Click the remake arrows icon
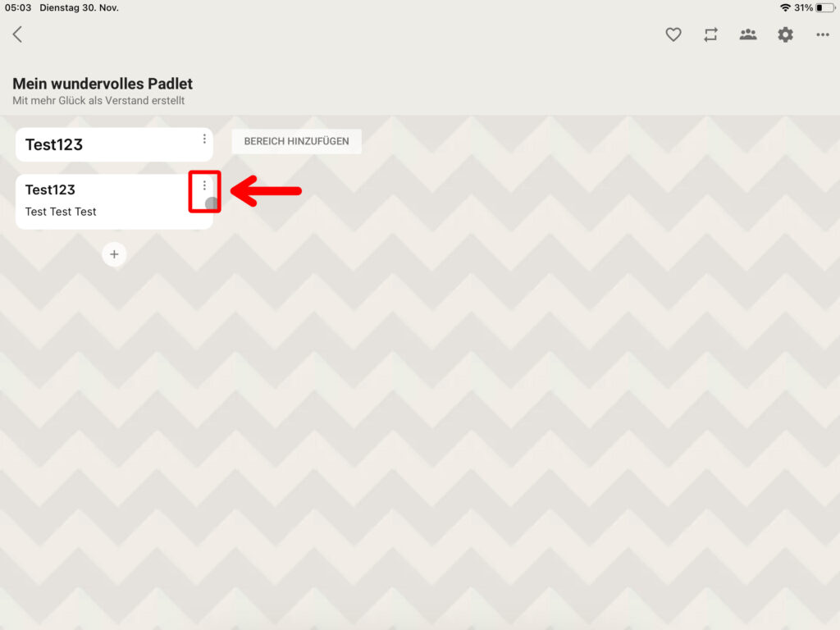Screen dimensions: 840x630 tap(710, 34)
